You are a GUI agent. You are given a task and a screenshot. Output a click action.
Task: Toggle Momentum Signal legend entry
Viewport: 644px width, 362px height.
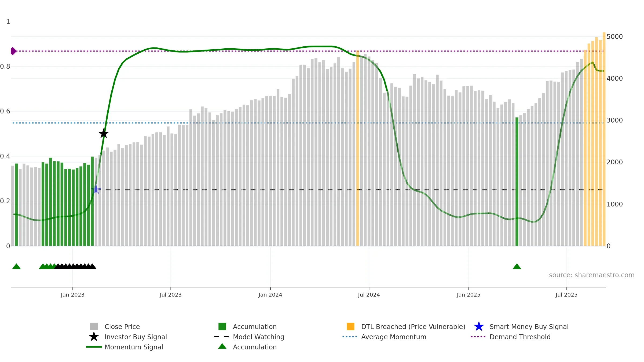(125, 347)
